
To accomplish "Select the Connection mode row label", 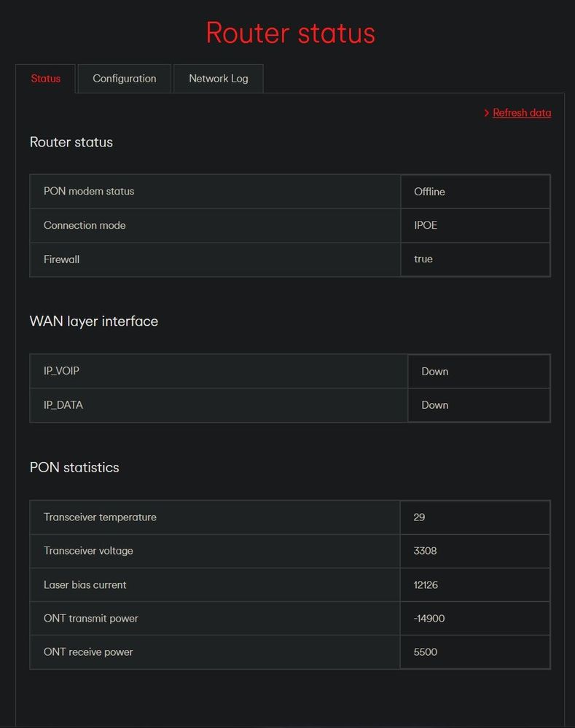I will point(85,225).
